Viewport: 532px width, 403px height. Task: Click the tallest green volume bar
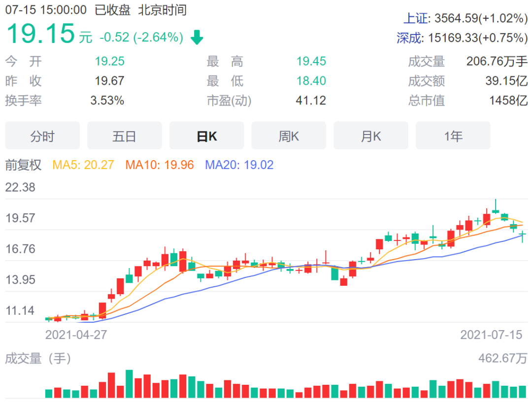click(x=129, y=384)
